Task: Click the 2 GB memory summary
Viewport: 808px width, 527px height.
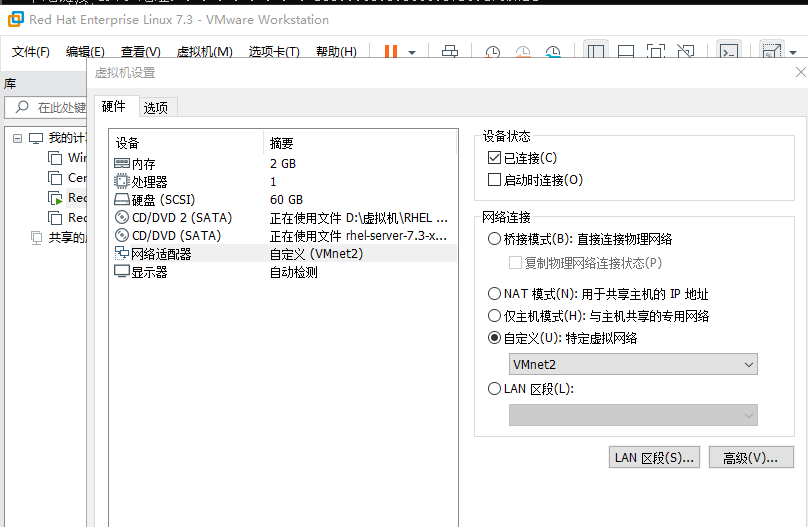Action: [283, 164]
